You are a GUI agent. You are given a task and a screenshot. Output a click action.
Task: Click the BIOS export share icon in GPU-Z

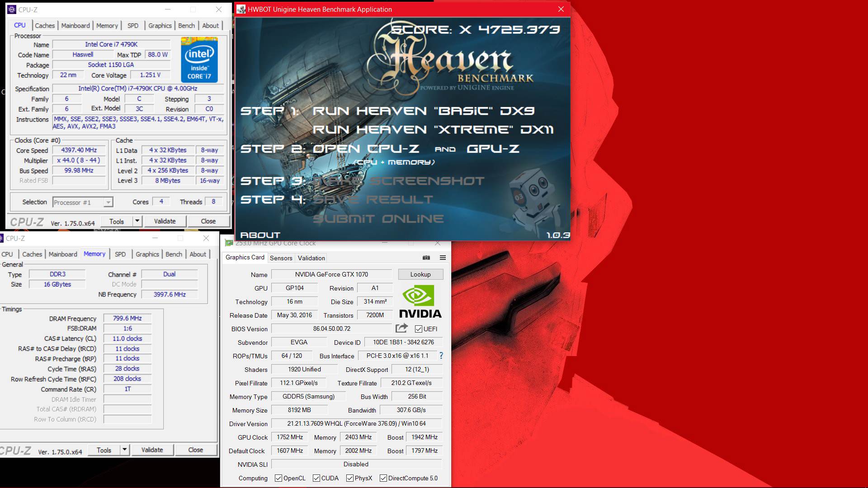(x=401, y=328)
